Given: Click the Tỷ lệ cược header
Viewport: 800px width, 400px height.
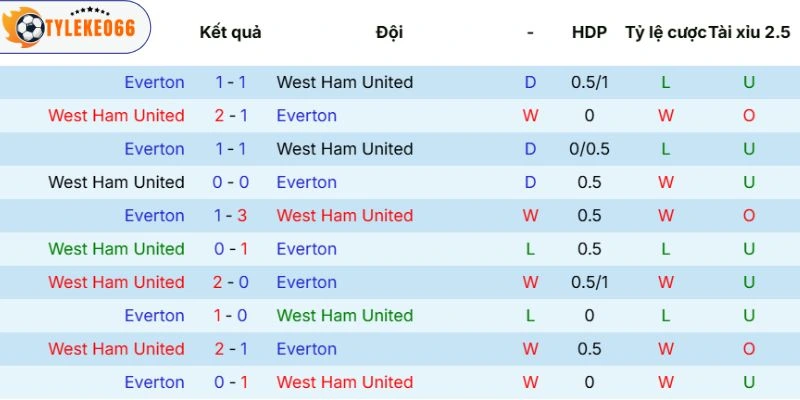Looking at the screenshot, I should click(x=664, y=32).
